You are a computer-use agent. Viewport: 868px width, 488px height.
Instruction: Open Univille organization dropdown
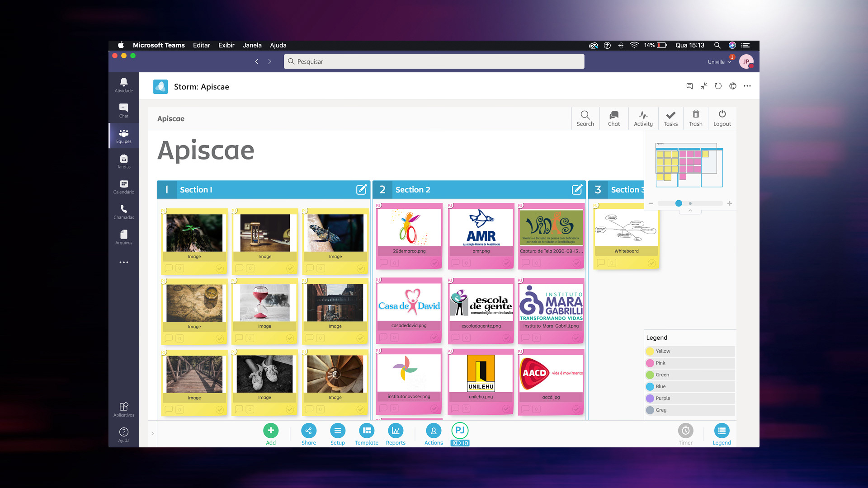point(719,62)
